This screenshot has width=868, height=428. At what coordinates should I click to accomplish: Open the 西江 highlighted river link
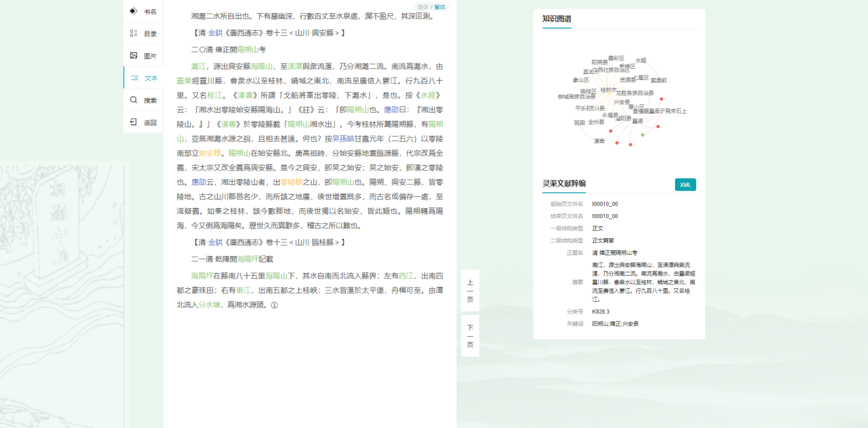click(x=406, y=276)
